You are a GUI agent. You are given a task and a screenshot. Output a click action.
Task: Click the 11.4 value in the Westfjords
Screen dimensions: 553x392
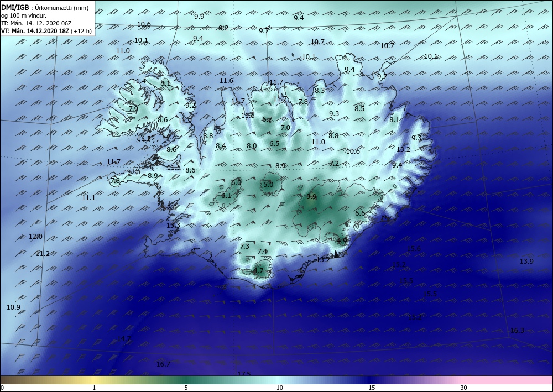point(139,81)
